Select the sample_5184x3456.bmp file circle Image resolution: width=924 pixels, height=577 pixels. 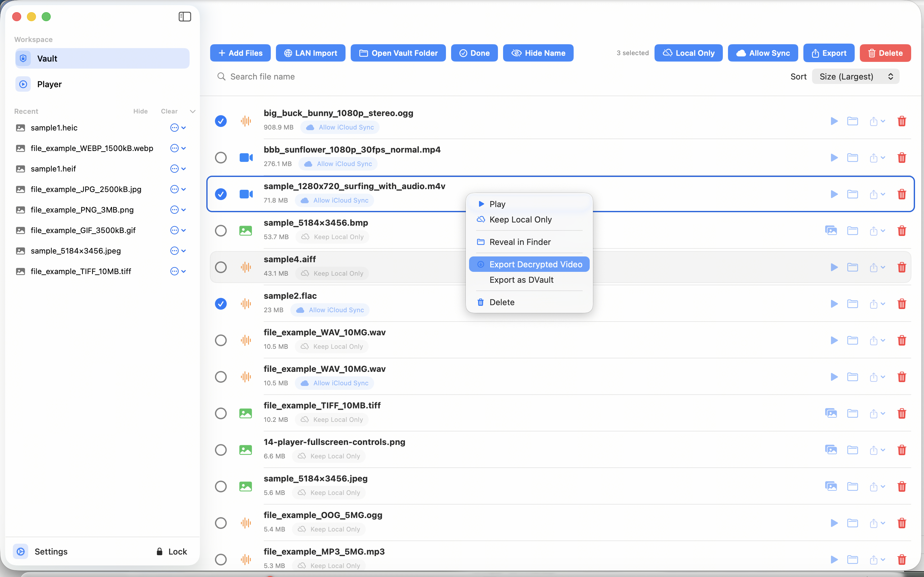(221, 230)
